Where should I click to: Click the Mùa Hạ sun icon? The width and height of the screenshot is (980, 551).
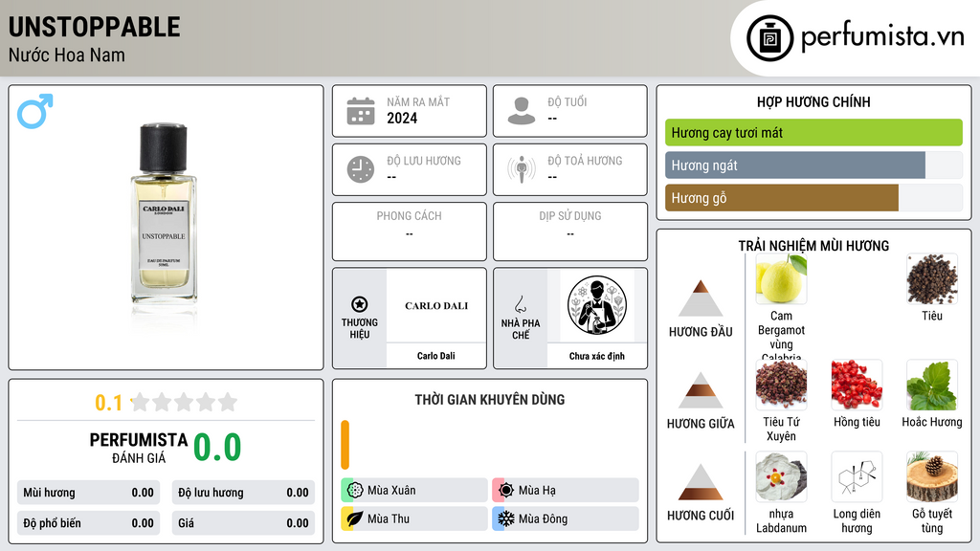(506, 490)
